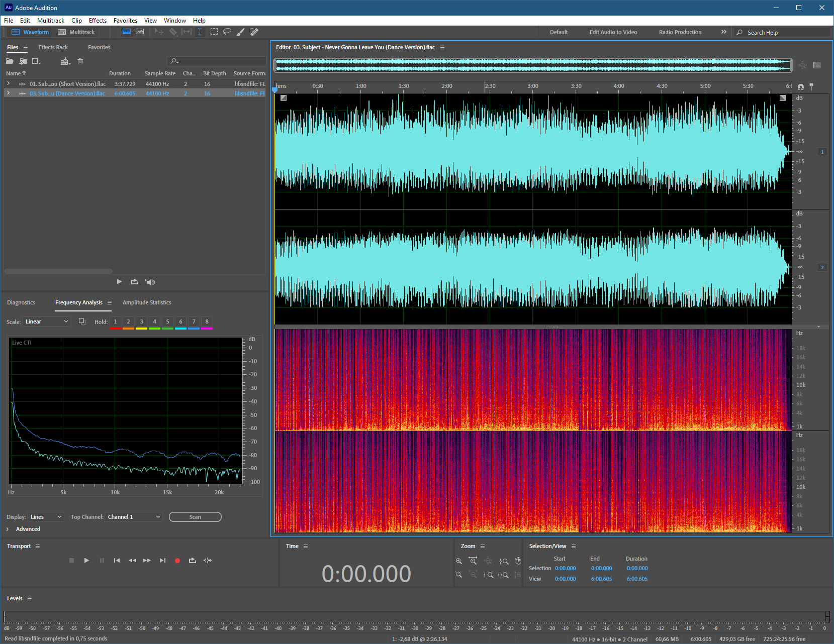Toggle Hold button 8
Image resolution: width=834 pixels, height=644 pixels.
coord(207,321)
